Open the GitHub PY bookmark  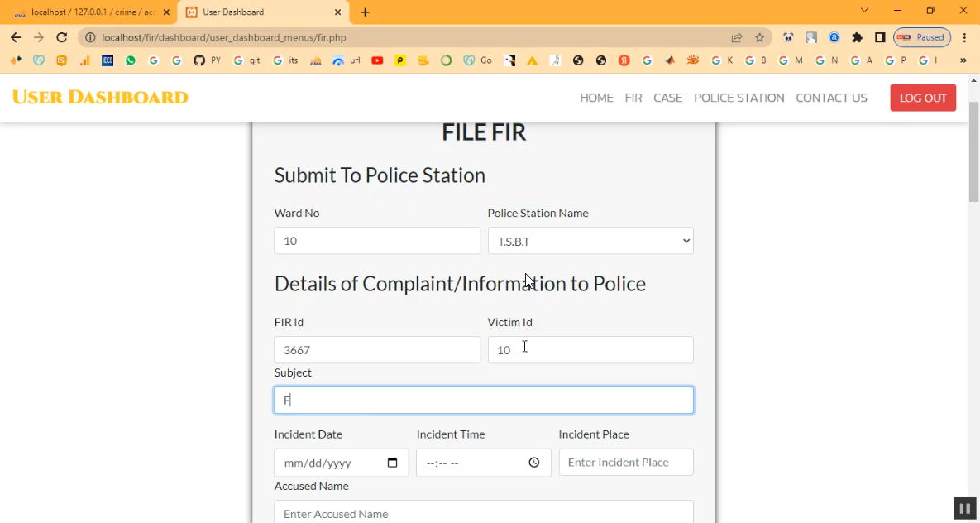tap(207, 60)
